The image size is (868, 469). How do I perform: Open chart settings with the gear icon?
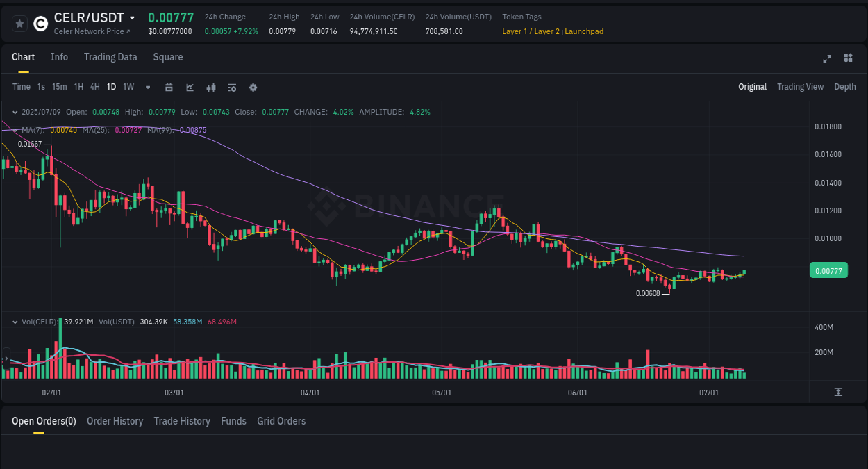point(253,88)
